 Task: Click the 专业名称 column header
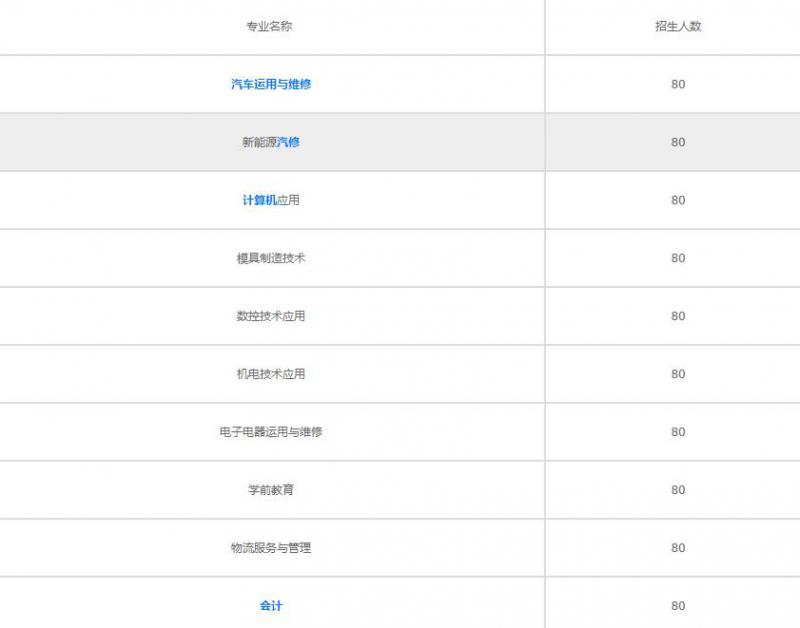pyautogui.click(x=269, y=26)
